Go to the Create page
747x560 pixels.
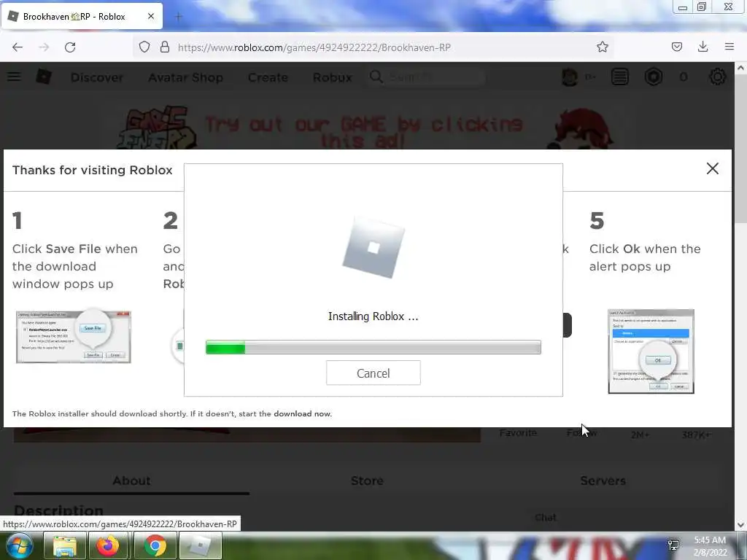268,77
